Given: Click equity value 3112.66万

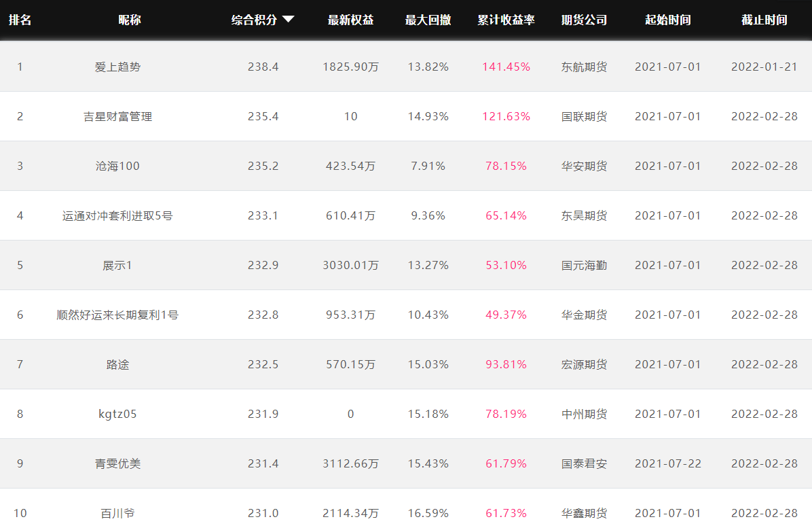Looking at the screenshot, I should click(x=350, y=463).
